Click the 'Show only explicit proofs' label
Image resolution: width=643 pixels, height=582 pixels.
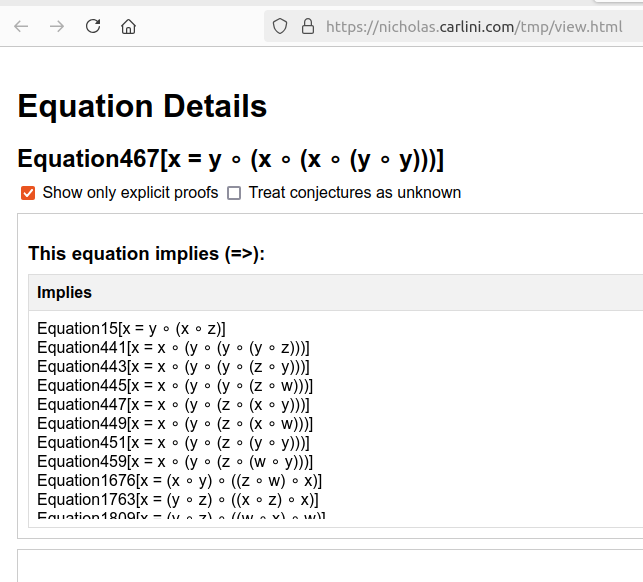[x=130, y=192]
